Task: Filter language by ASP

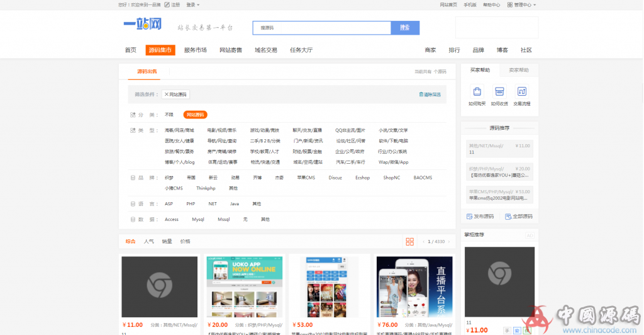Action: (169, 204)
